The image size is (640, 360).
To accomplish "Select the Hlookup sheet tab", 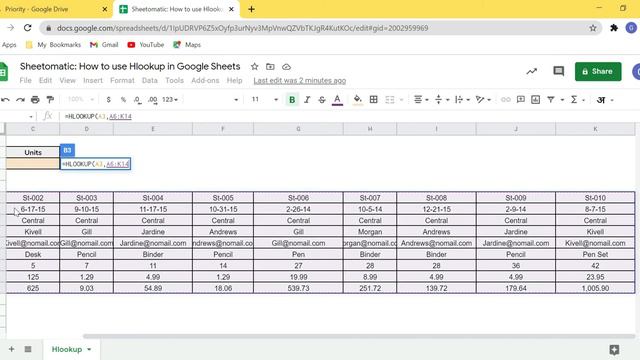I will point(71,349).
